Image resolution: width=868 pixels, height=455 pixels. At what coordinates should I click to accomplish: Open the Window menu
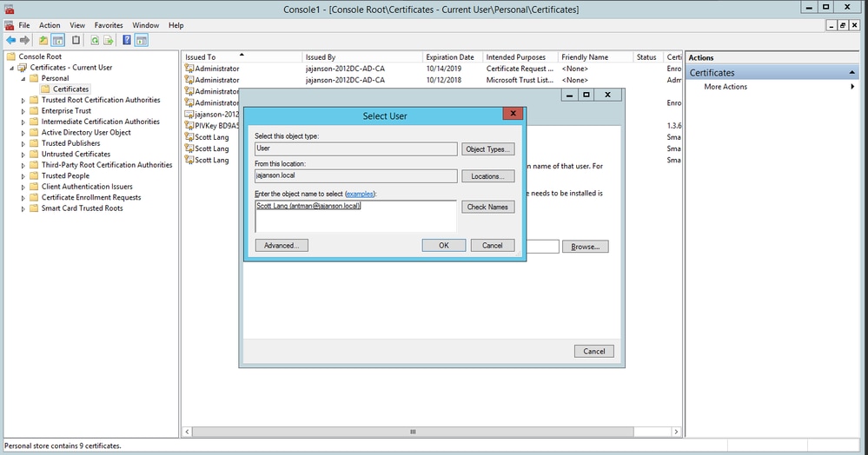(146, 25)
